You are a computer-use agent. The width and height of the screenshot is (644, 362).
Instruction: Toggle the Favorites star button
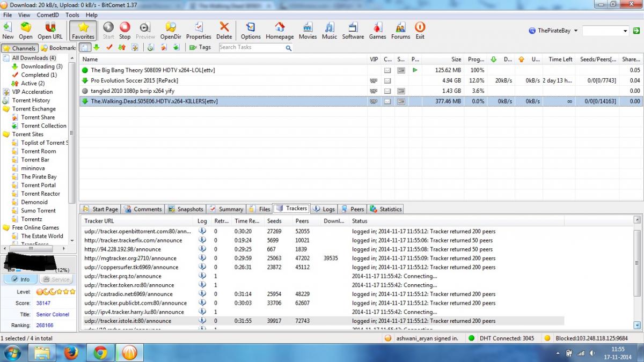point(83,31)
